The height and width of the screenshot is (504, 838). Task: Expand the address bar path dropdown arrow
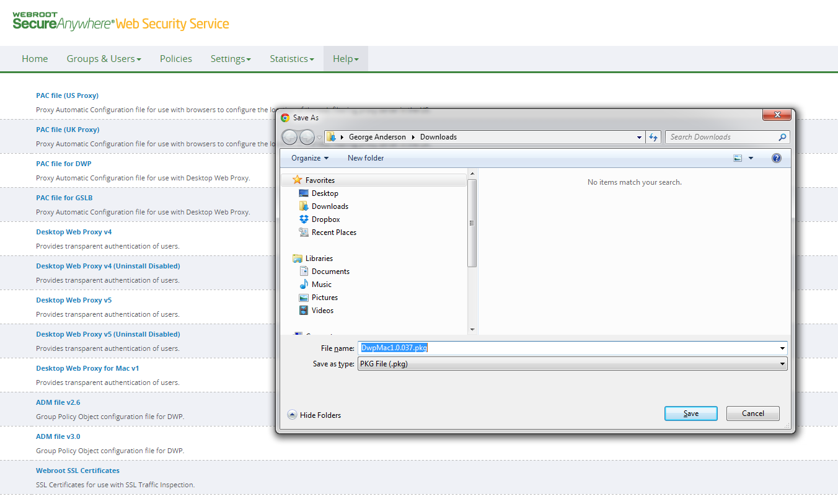(640, 137)
